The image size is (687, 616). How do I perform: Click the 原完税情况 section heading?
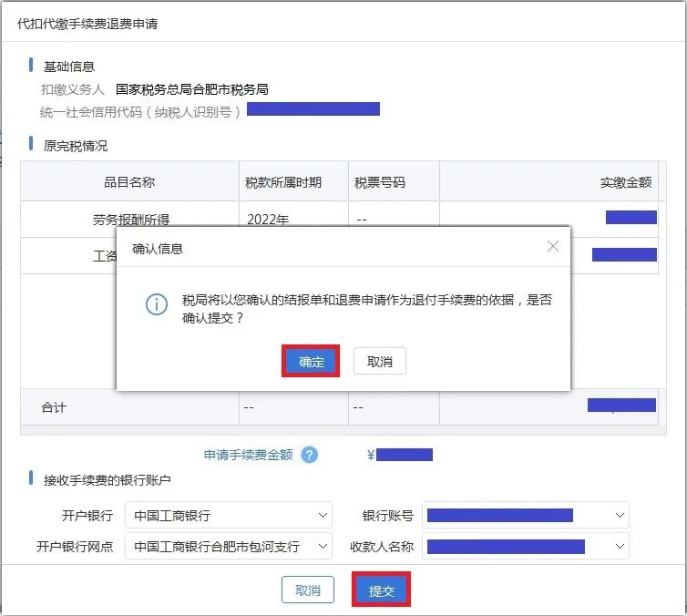tap(75, 146)
